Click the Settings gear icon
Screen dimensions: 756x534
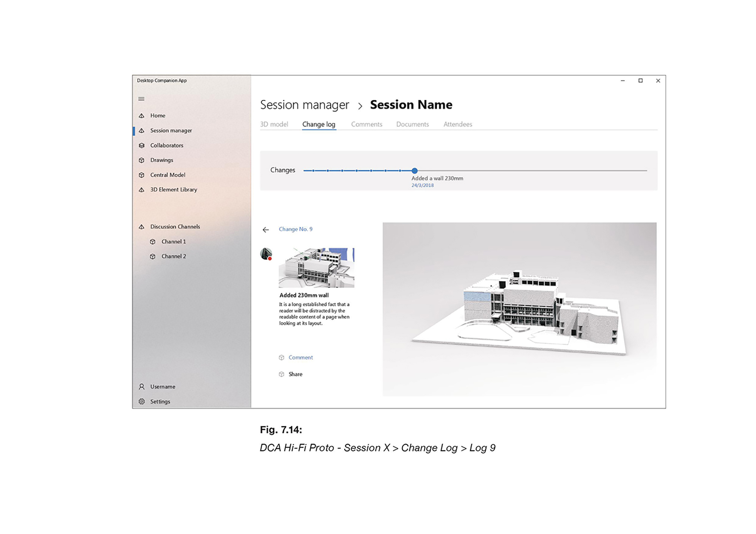tap(141, 401)
